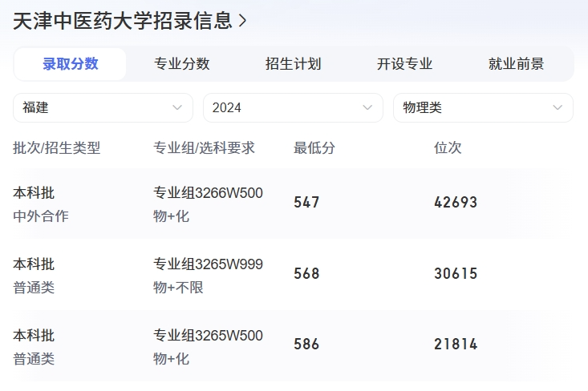
Task: Go to the 开设专业 tab
Action: (404, 64)
